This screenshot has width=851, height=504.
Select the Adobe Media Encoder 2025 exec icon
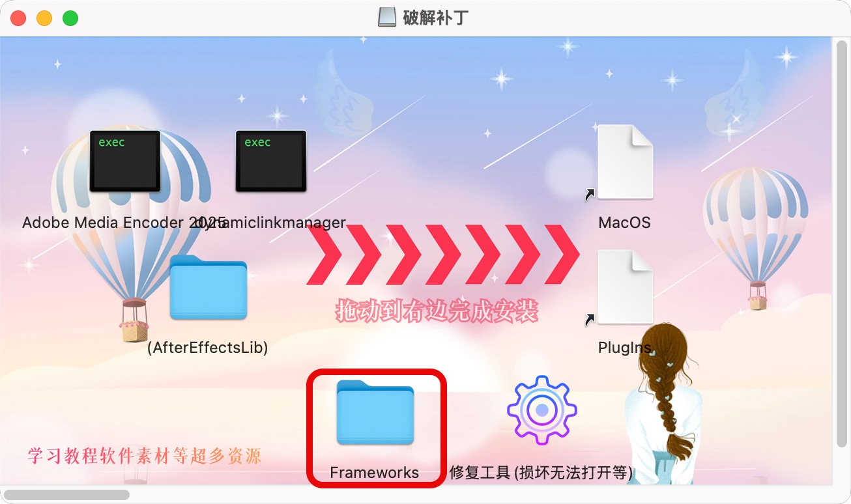click(125, 161)
